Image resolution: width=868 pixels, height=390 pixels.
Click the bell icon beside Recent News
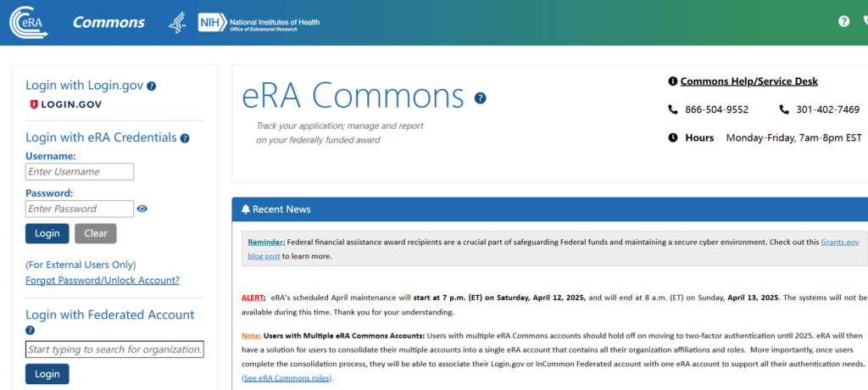point(246,209)
